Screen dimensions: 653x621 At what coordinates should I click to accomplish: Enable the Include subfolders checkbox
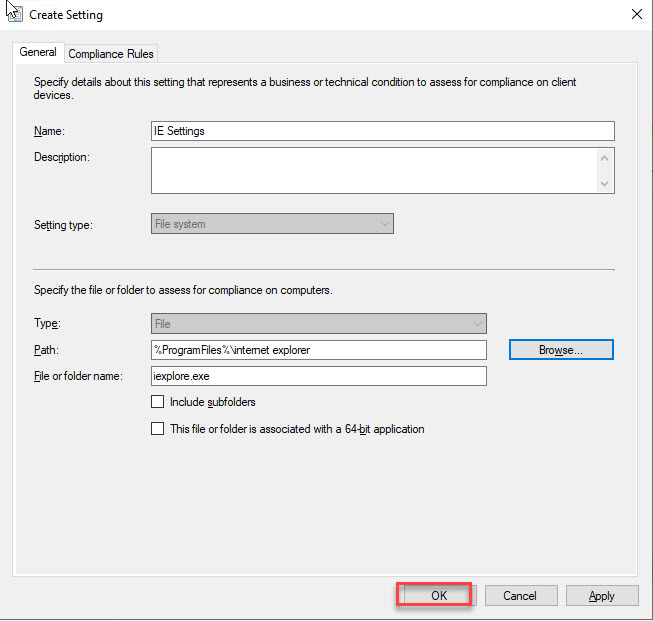coord(157,402)
